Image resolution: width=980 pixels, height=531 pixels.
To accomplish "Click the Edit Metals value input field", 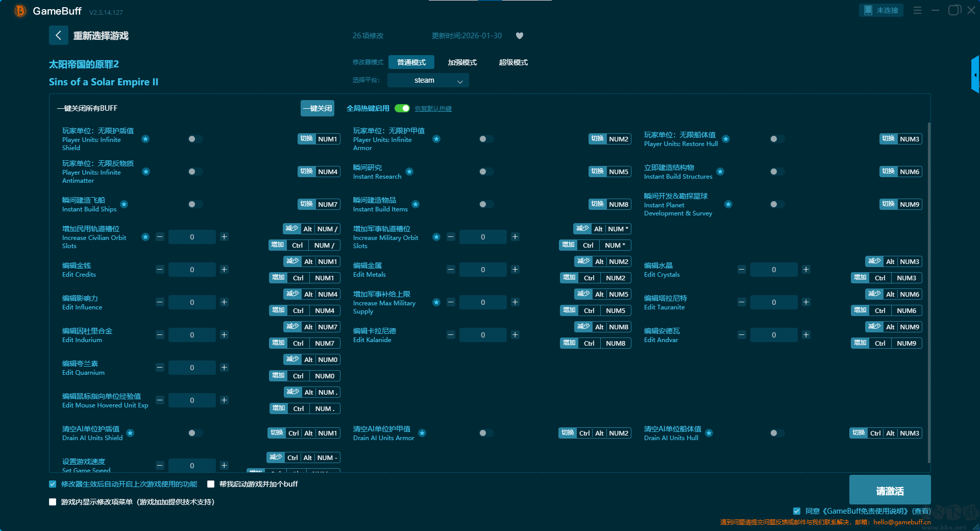I will click(483, 270).
